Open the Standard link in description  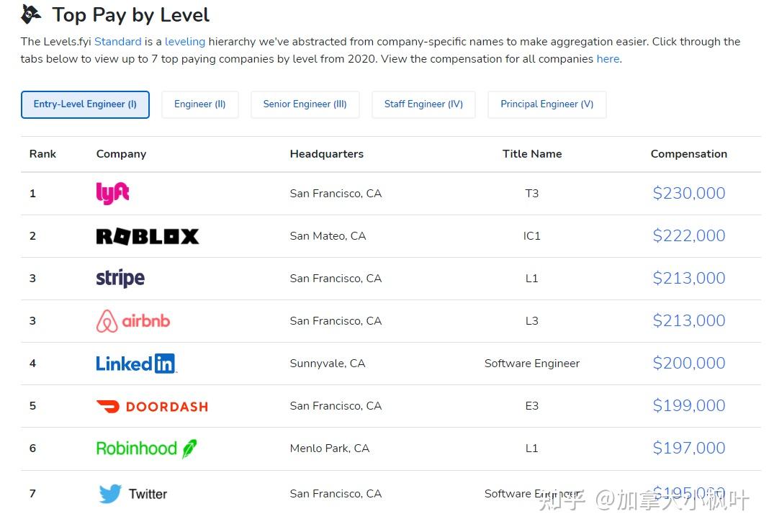117,42
